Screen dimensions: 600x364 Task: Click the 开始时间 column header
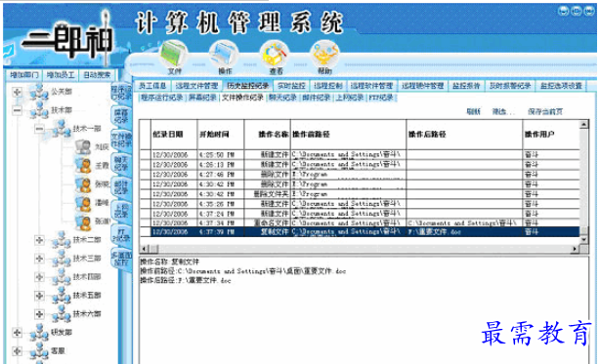221,135
